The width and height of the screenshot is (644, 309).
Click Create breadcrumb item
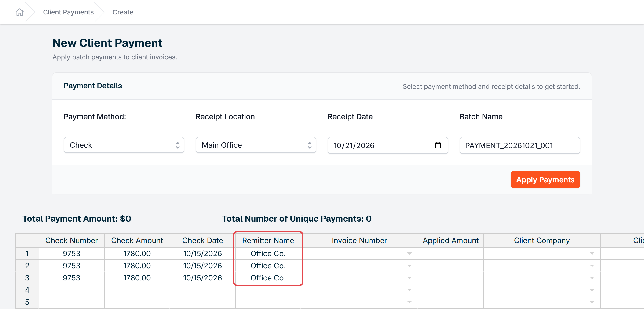[x=123, y=12]
